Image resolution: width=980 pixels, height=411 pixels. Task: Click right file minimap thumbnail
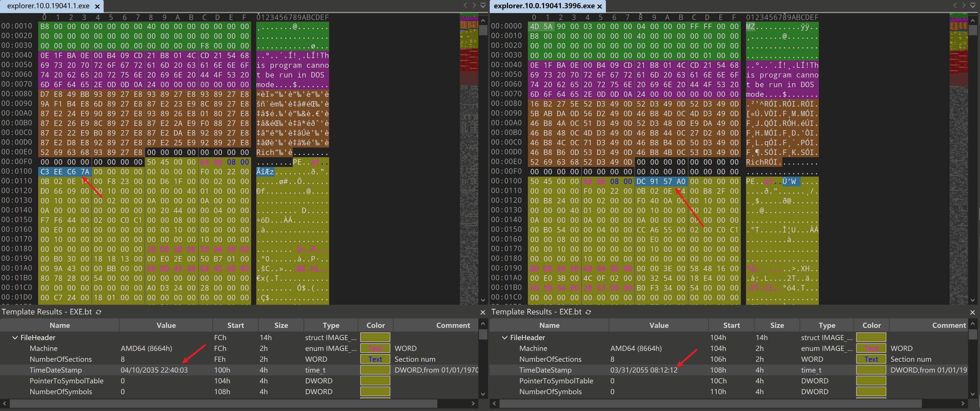[x=958, y=159]
